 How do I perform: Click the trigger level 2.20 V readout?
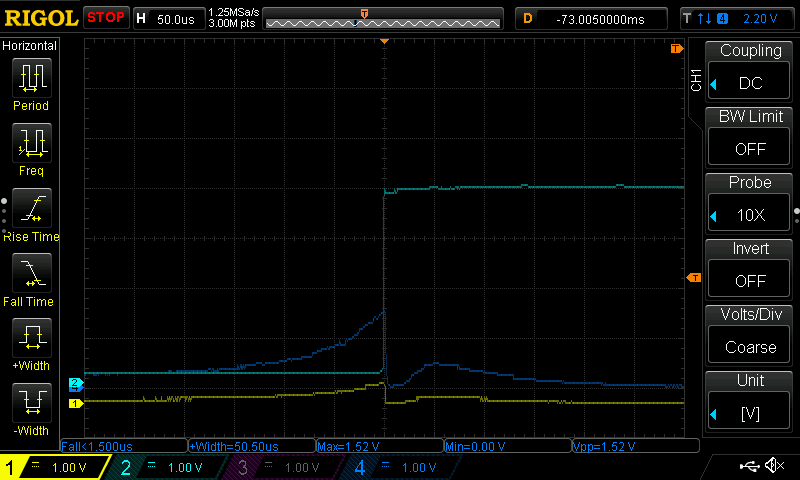[x=760, y=19]
